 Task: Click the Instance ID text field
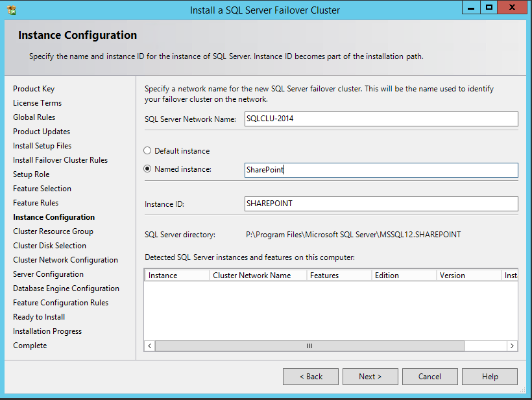381,204
